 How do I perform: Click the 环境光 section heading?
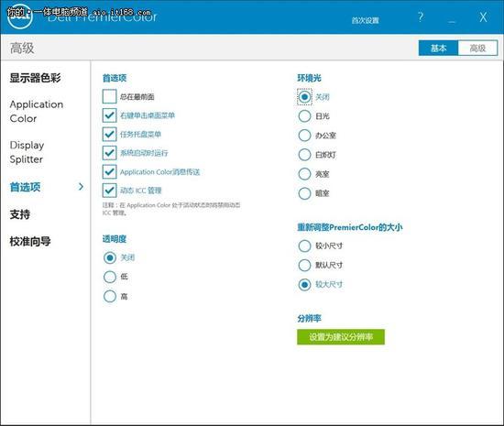tap(309, 78)
